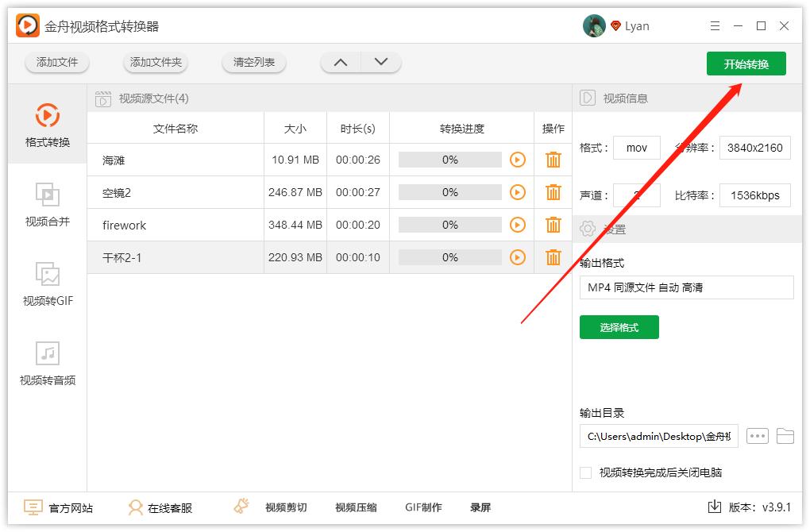This screenshot has height=532, width=810.
Task: Open the 格式 mov dropdown
Action: pos(637,147)
